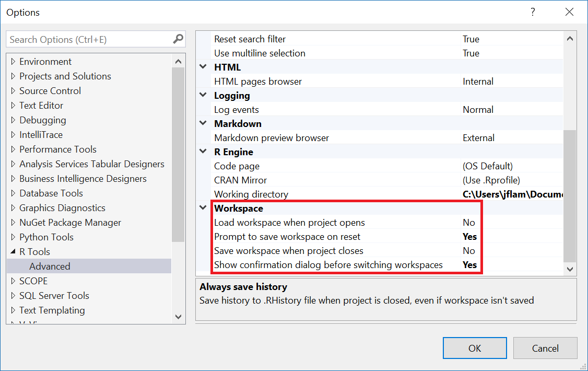Click the OK button
Screen dimensions: 588x371
click(474, 348)
